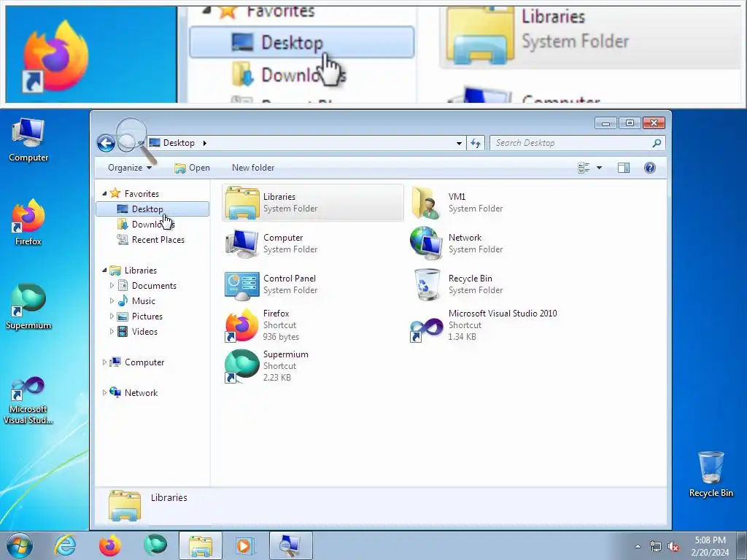
Task: Select Pictures in the navigation pane
Action: [x=140, y=316]
